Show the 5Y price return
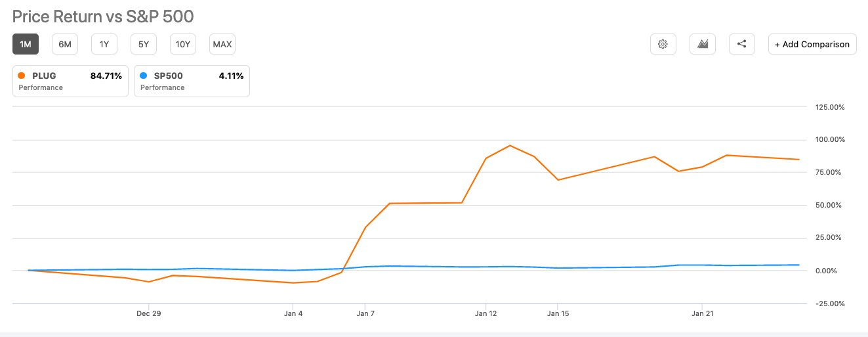This screenshot has width=868, height=337. click(x=144, y=44)
